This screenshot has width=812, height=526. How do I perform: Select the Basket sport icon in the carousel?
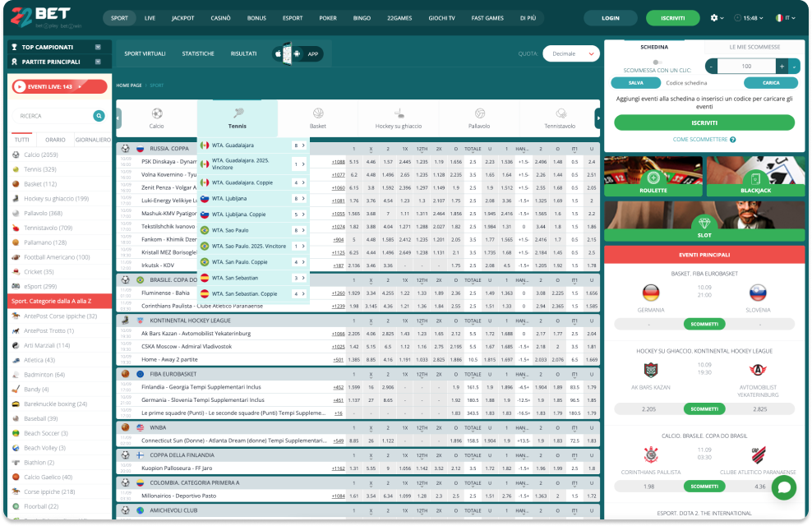pos(317,113)
